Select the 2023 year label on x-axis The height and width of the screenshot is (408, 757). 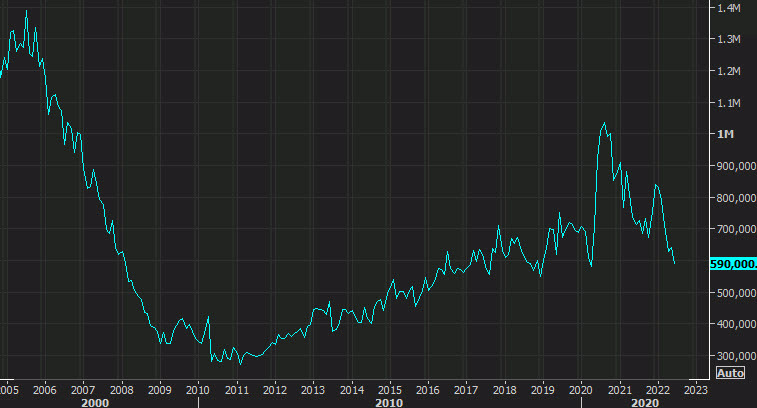(696, 389)
